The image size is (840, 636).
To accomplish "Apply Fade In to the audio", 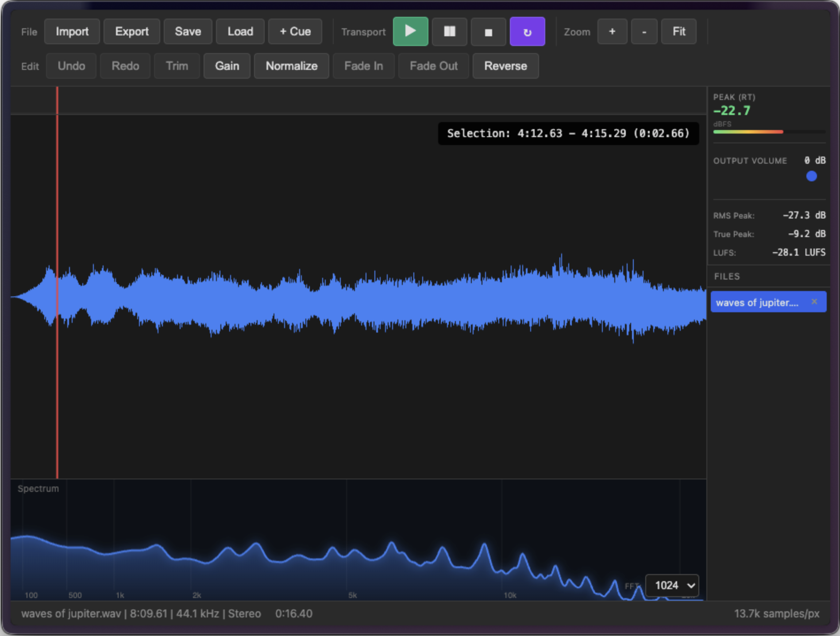I will coord(363,66).
